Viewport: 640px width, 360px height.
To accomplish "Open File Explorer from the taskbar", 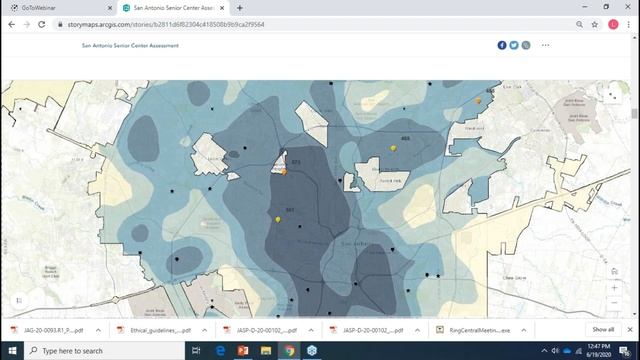I will (266, 351).
